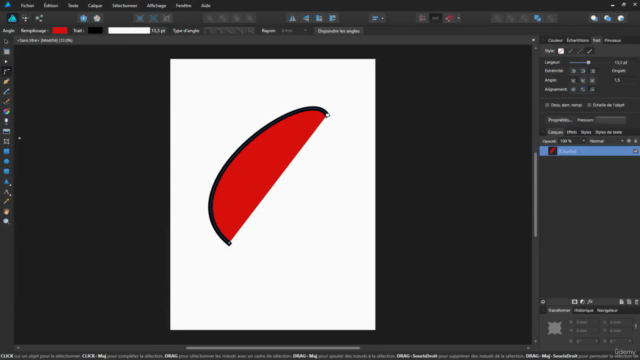
Task: Click the horizontal canvas scrollbar
Action: point(273,348)
